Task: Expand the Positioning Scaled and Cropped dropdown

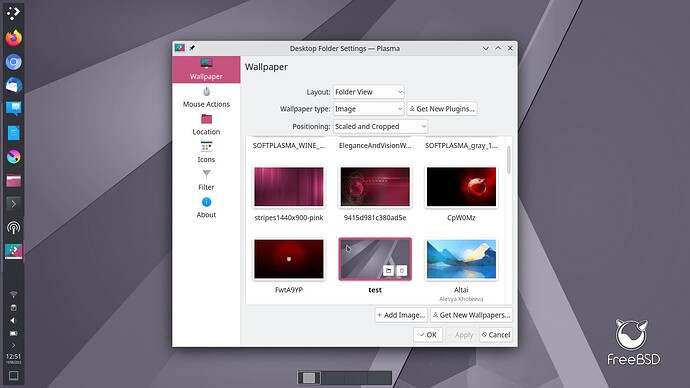Action: pyautogui.click(x=380, y=126)
